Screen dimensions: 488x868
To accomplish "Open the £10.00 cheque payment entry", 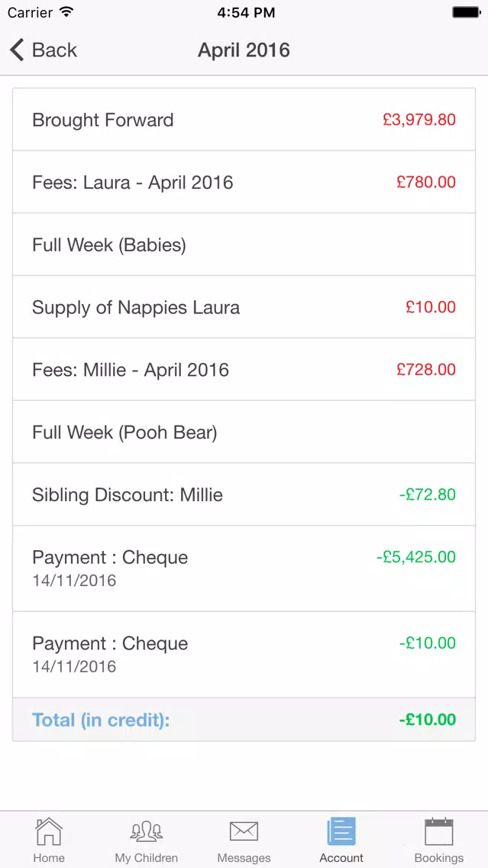I will [x=244, y=655].
